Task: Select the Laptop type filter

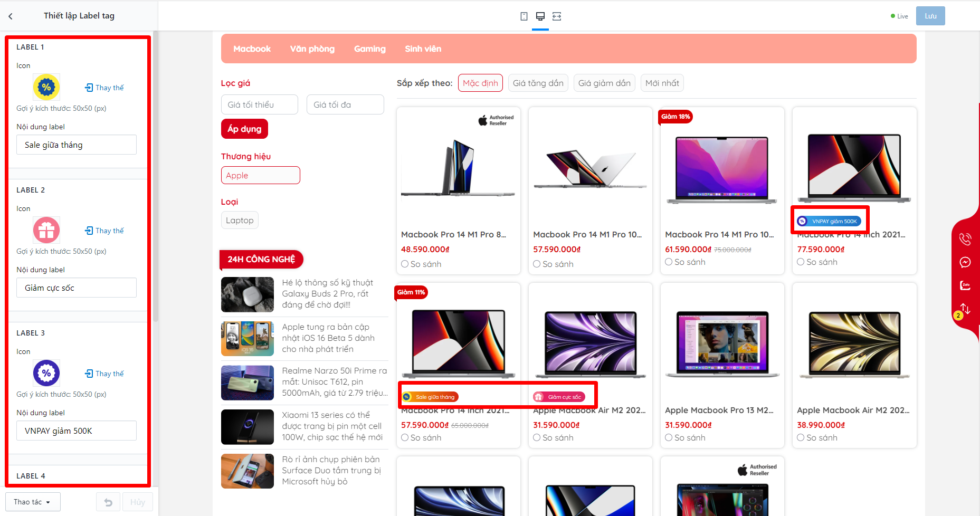Action: (x=240, y=220)
